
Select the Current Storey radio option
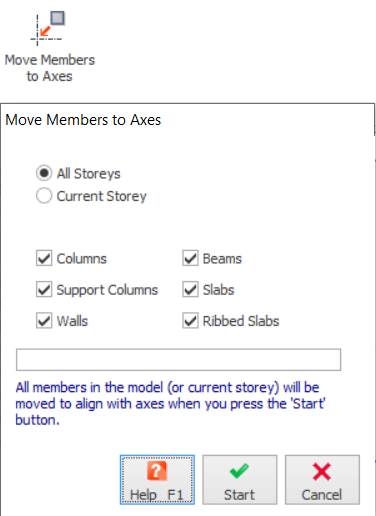[x=44, y=196]
